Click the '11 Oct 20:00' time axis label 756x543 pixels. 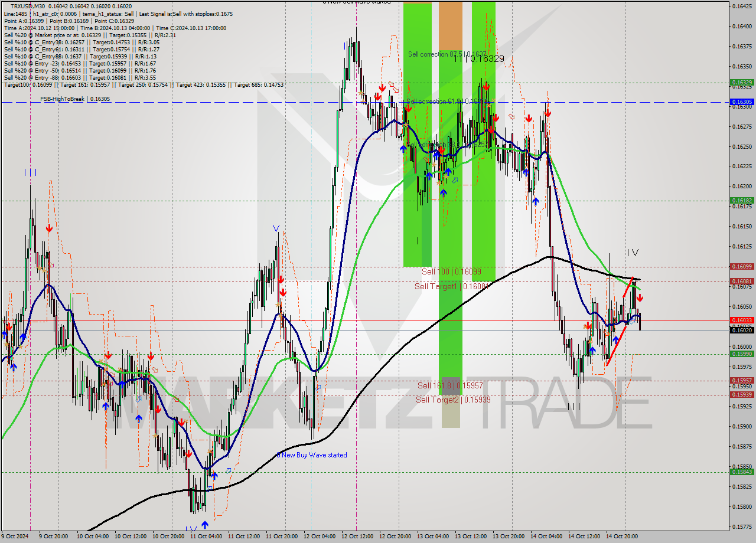click(282, 537)
